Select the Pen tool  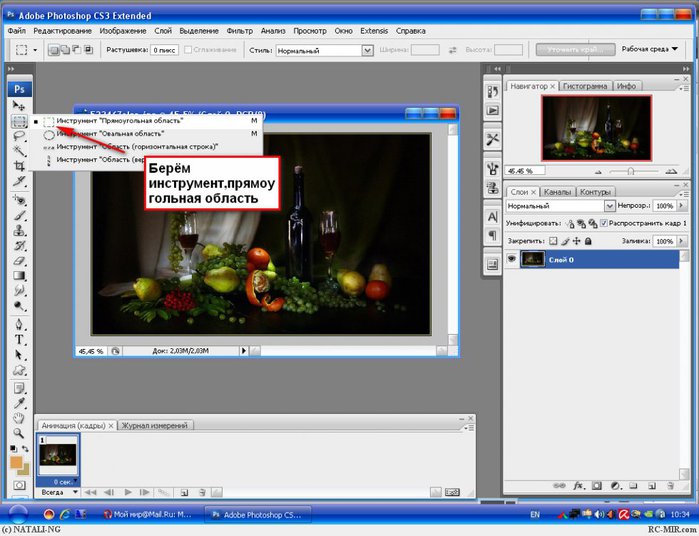tap(19, 324)
